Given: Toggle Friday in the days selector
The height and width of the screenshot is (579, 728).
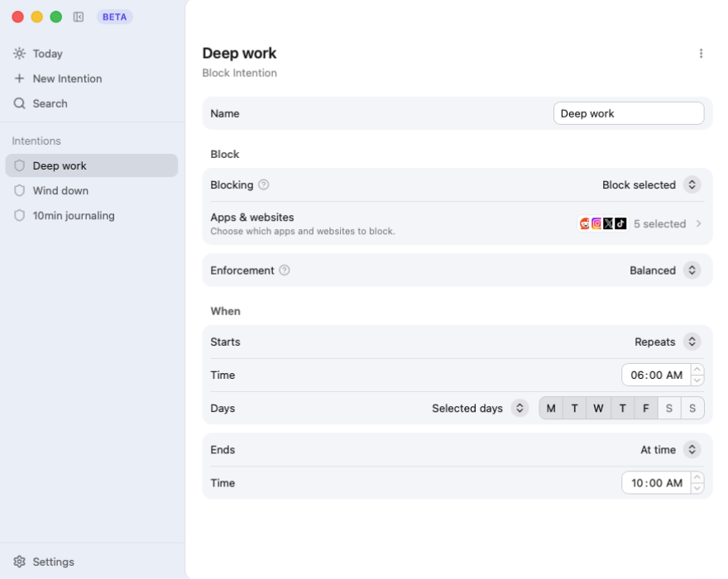Looking at the screenshot, I should pos(646,409).
